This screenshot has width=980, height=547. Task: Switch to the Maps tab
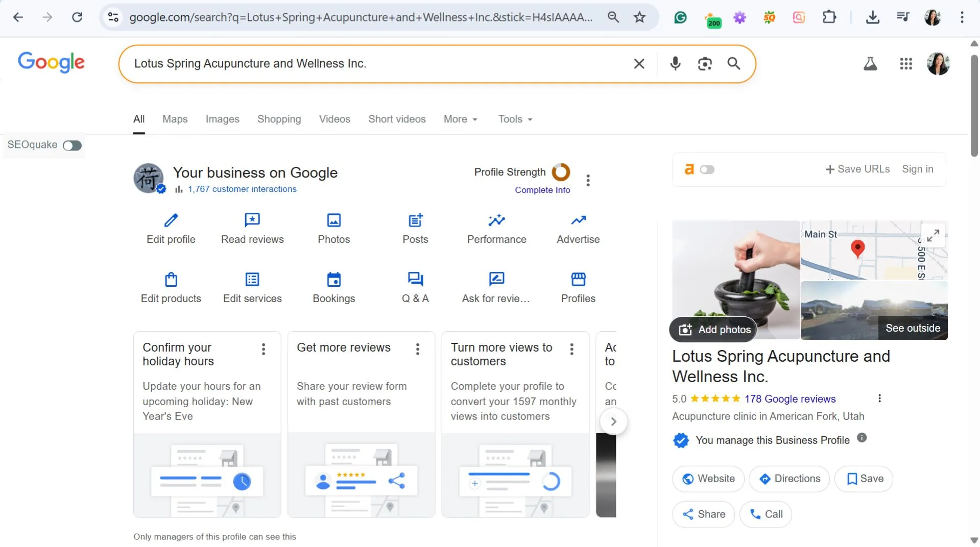point(175,119)
